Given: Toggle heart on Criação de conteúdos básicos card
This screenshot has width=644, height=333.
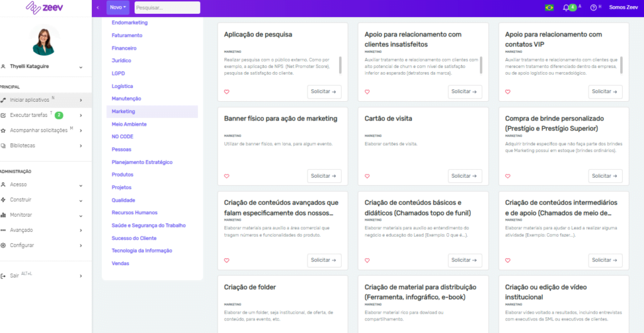Looking at the screenshot, I should (x=368, y=260).
